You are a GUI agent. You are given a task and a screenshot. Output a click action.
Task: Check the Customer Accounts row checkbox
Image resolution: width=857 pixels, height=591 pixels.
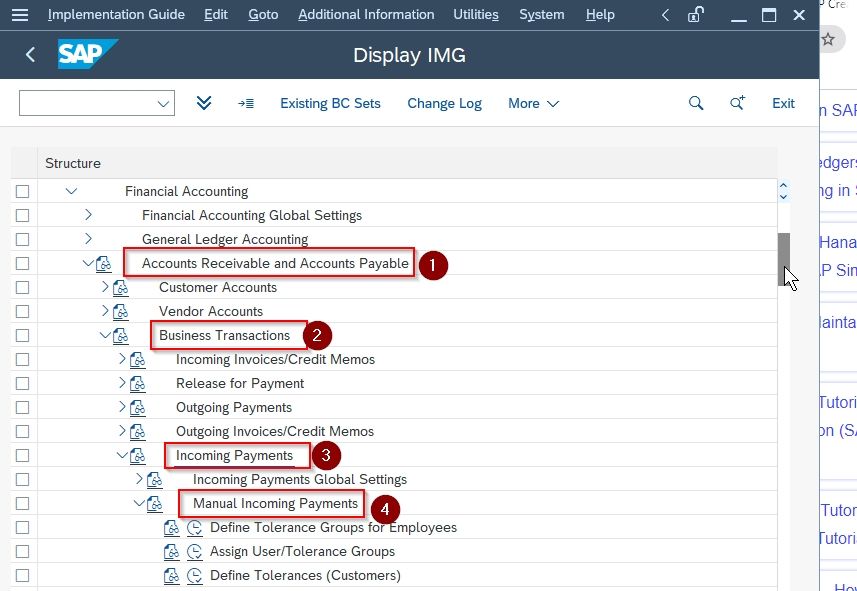pos(22,288)
